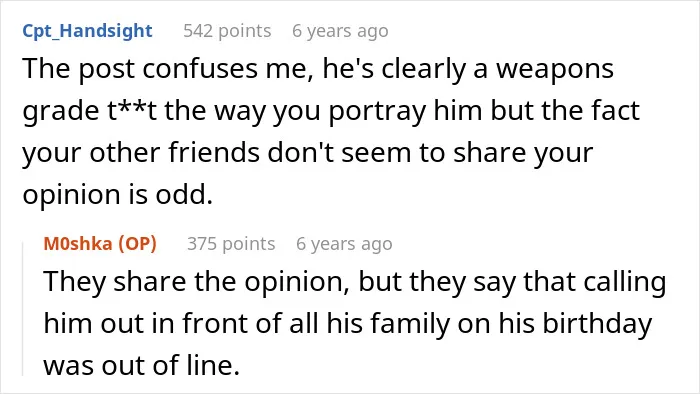Click the phrase 'opinion is odd.'

(117, 195)
